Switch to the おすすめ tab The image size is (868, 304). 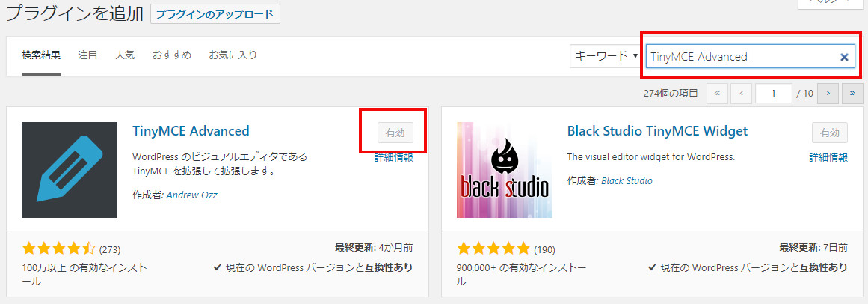coord(172,55)
